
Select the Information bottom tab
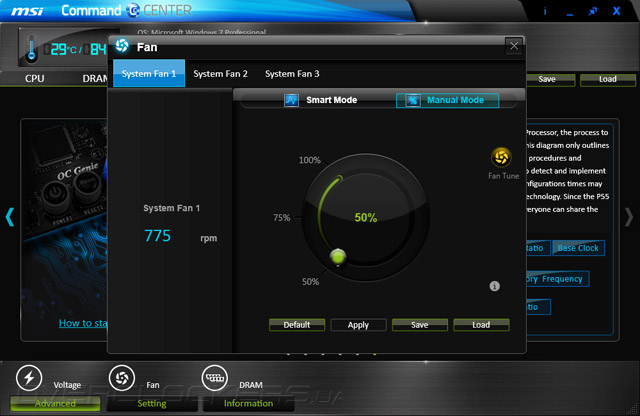(248, 403)
